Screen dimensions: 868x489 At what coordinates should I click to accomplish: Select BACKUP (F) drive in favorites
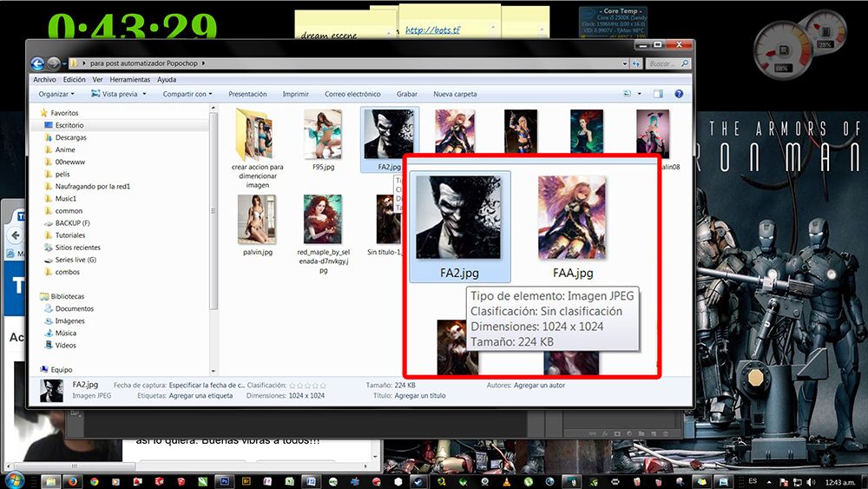72,223
